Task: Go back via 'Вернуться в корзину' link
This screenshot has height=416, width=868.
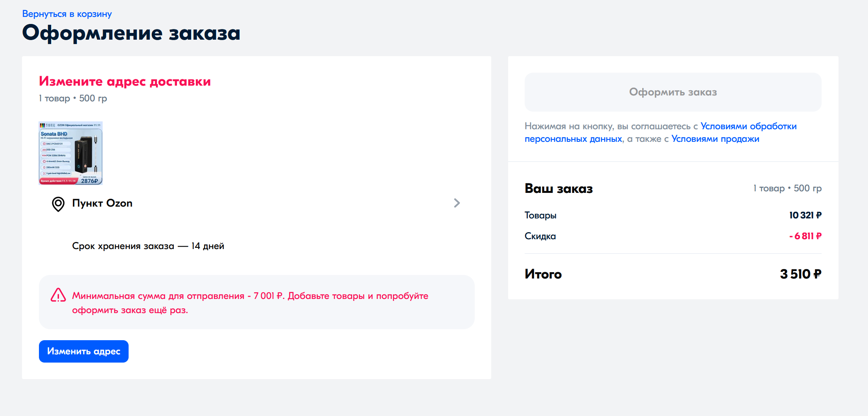Action: 67,14
